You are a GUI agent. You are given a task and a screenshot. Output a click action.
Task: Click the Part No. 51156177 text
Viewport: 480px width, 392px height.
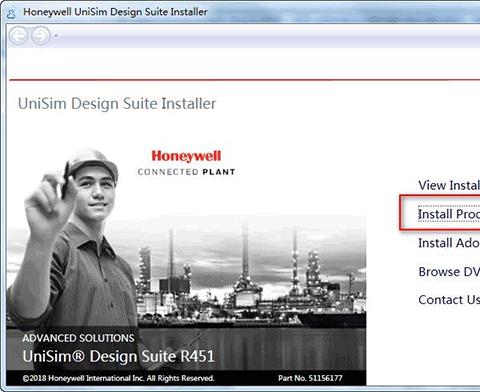click(310, 378)
